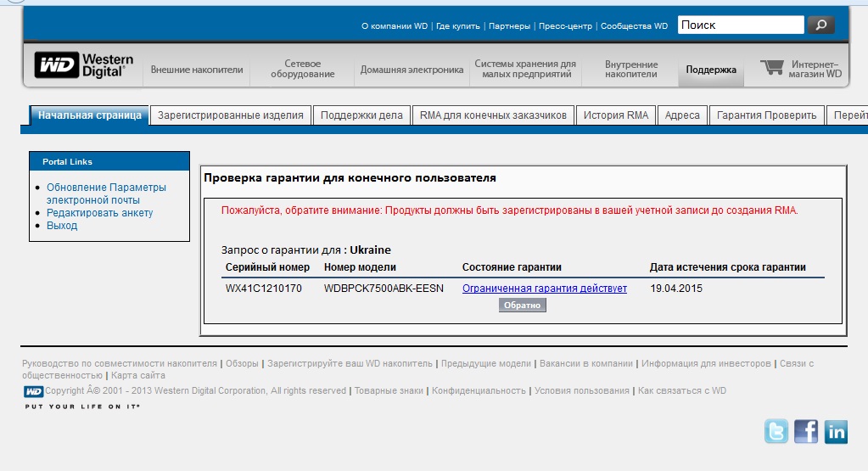Open Системы хранения для малых предприятий menu

pos(525,69)
